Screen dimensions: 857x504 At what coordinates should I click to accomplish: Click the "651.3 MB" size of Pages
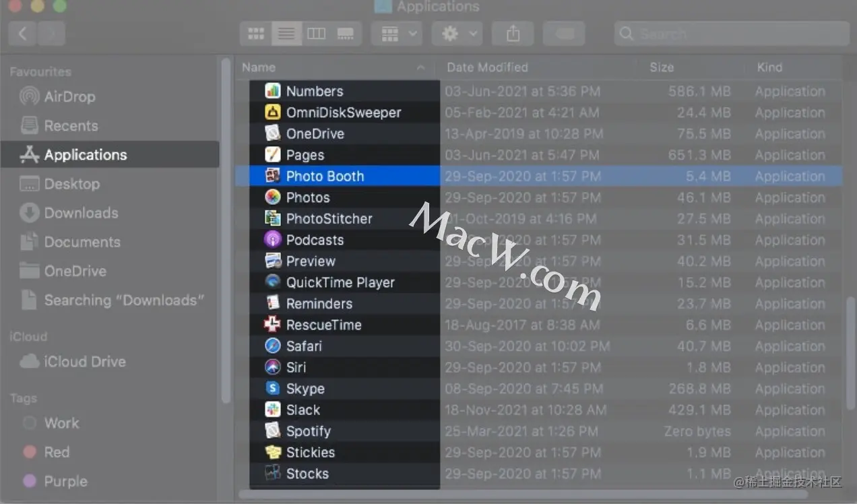[699, 155]
